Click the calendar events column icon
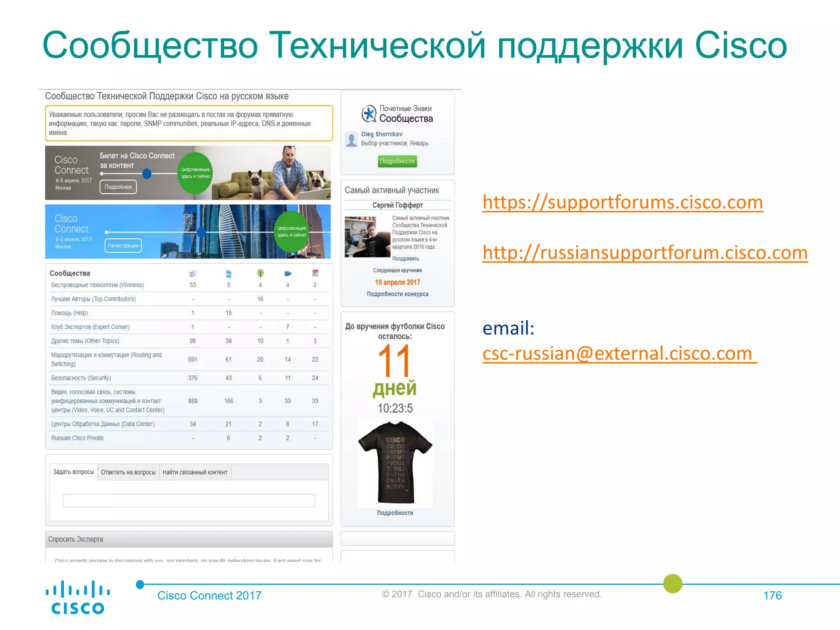Viewport: 840px width, 630px height. point(315,273)
